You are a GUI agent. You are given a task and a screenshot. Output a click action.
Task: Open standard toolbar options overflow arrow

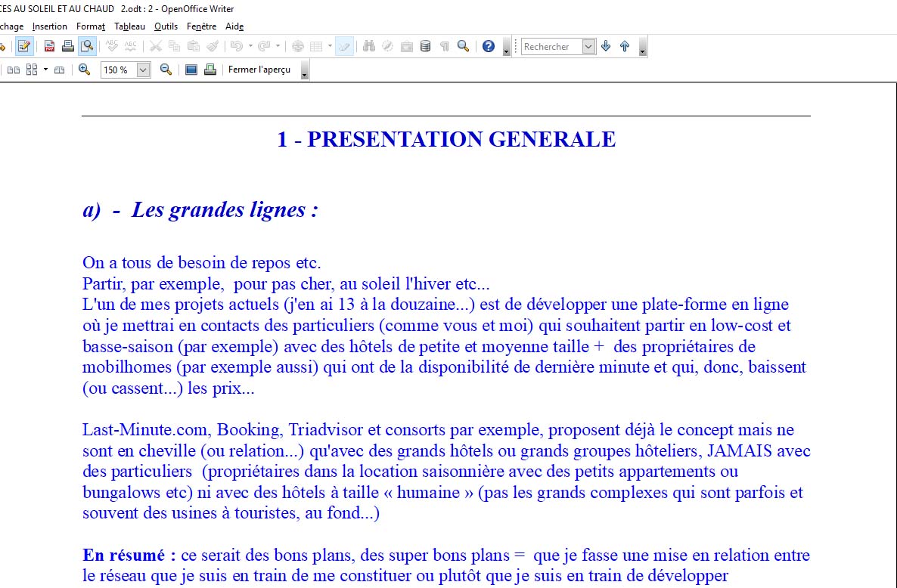(506, 47)
